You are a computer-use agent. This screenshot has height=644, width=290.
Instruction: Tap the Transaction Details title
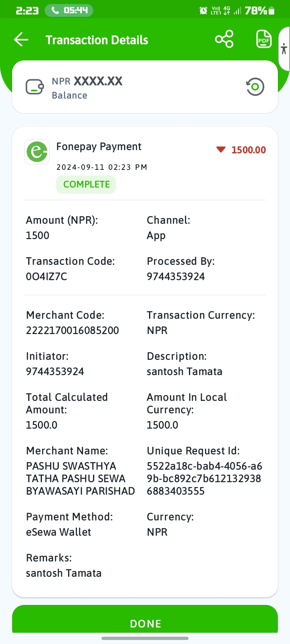click(97, 40)
